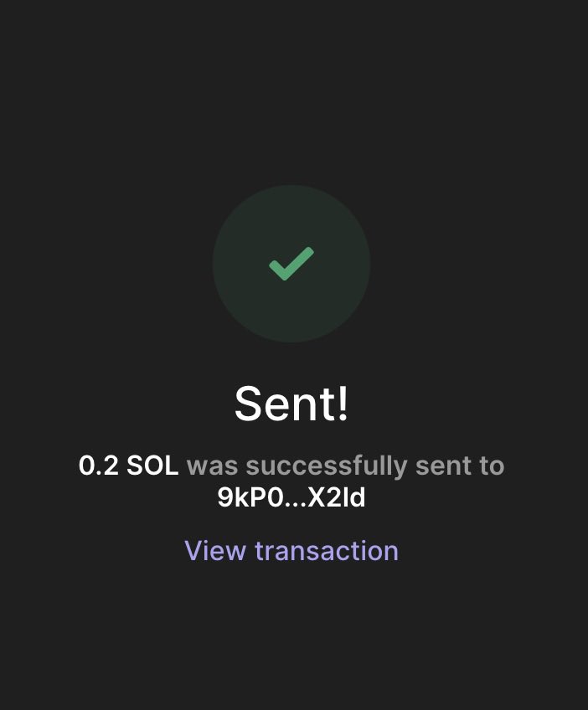
Task: Click the View transaction link
Action: 291,551
